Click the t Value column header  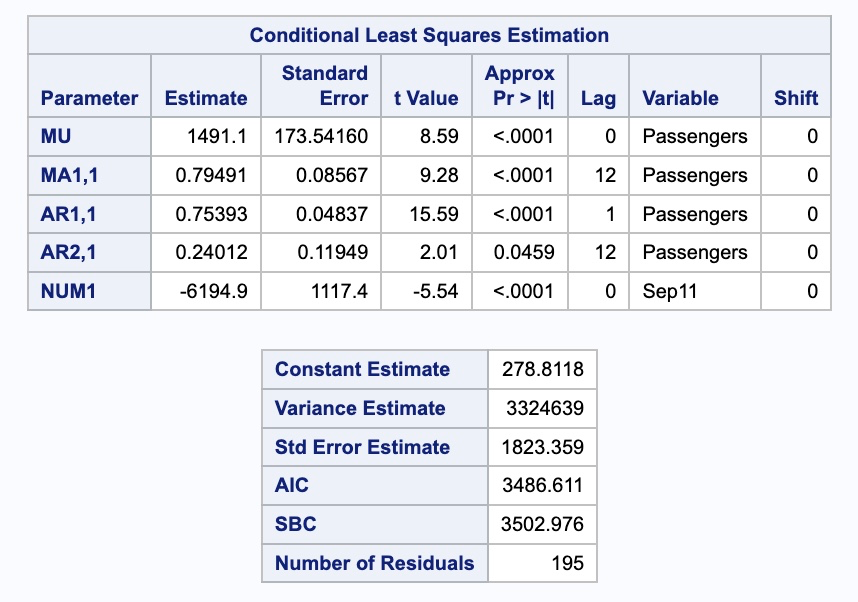pos(426,98)
